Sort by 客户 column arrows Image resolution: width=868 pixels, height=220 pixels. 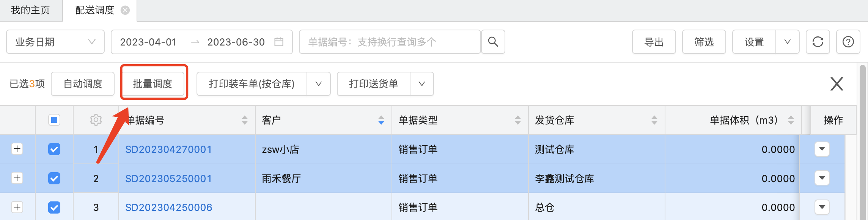[381, 120]
